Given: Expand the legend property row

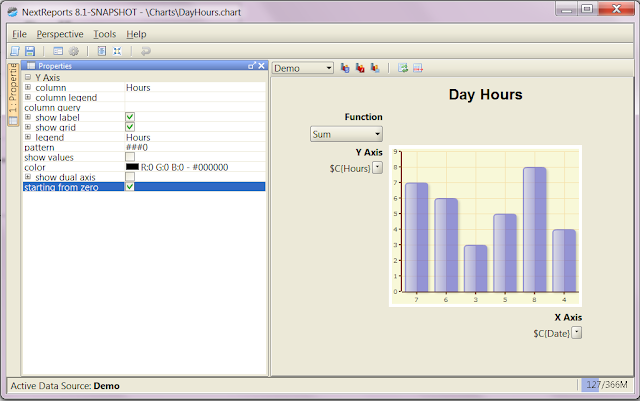Looking at the screenshot, I should click(x=28, y=137).
